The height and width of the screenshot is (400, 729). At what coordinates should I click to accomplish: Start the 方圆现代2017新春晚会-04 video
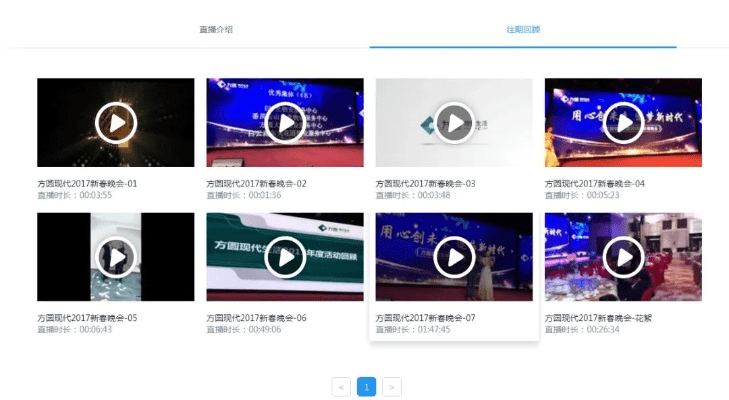point(623,123)
